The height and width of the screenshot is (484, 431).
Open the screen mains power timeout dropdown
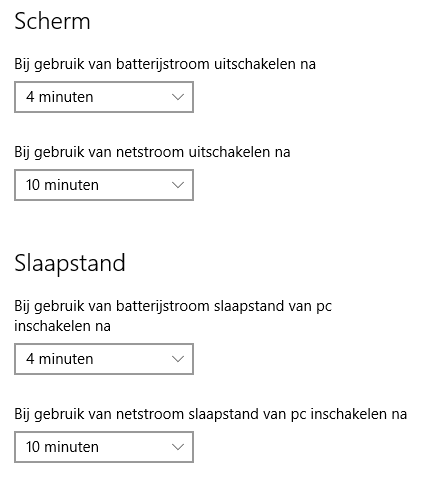point(104,185)
